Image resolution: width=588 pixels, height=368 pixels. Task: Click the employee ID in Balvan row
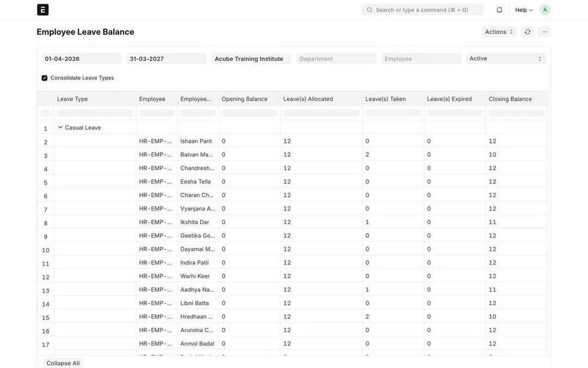coord(157,155)
